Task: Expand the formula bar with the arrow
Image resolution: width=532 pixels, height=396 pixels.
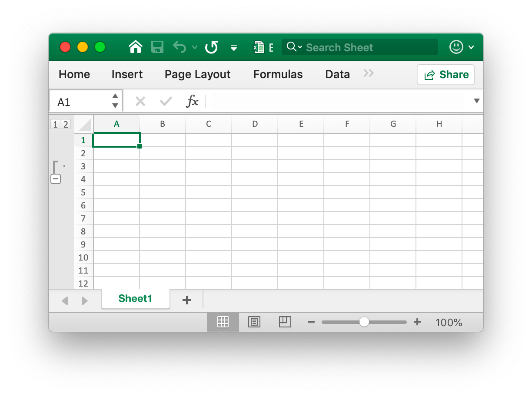Action: (x=477, y=101)
